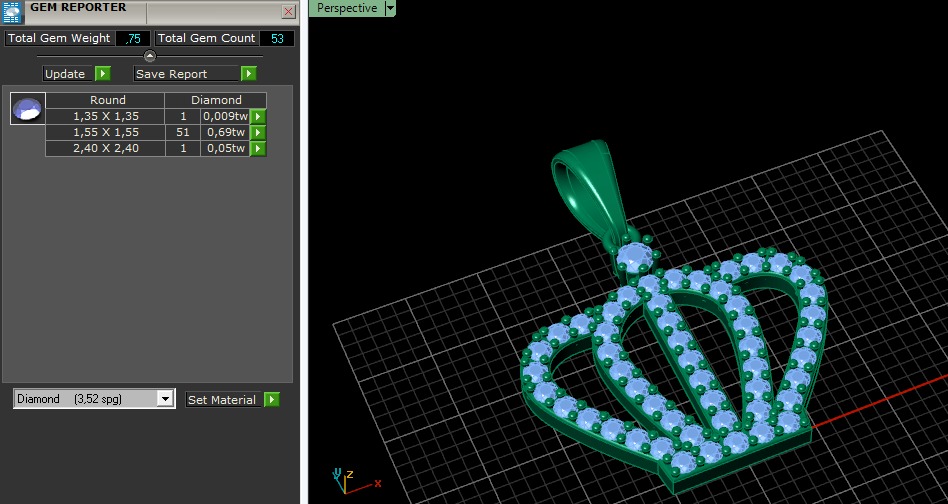Click the pendant bail loop in viewport
Screen dimensions: 948x504
585,191
